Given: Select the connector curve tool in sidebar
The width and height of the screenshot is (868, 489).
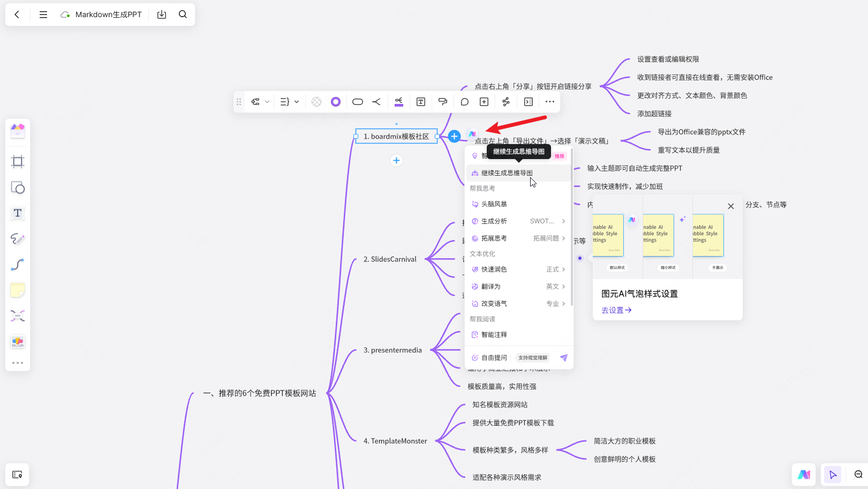Looking at the screenshot, I should [18, 265].
